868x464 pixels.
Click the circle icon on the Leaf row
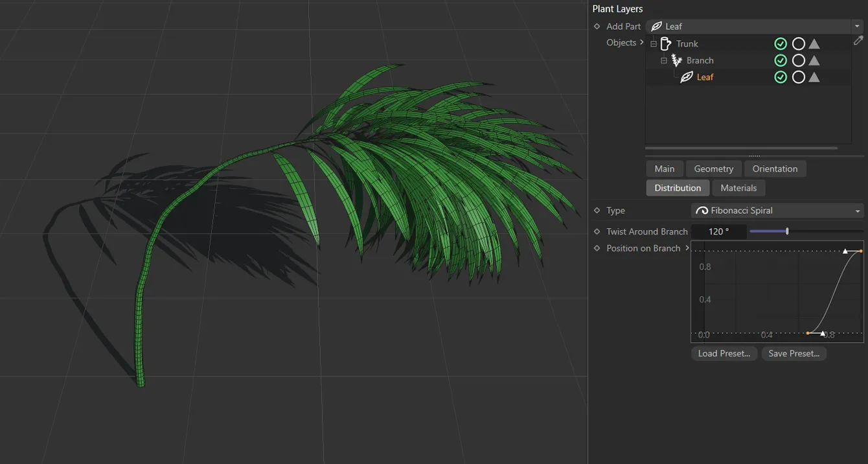[x=799, y=76]
